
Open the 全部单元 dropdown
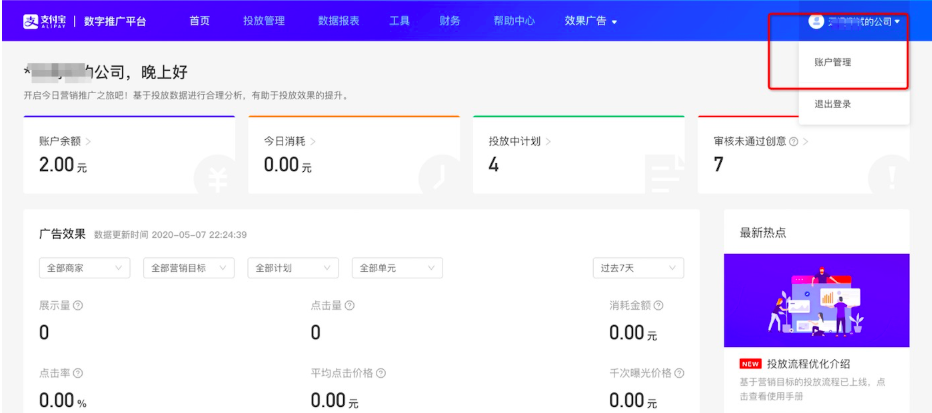397,268
